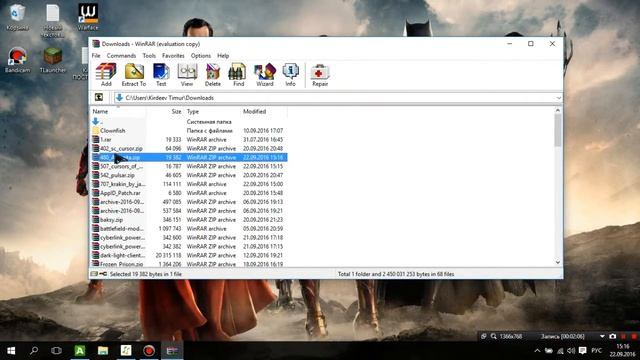The width and height of the screenshot is (640, 360).
Task: Select the Warface desktop shortcut
Action: pyautogui.click(x=88, y=17)
